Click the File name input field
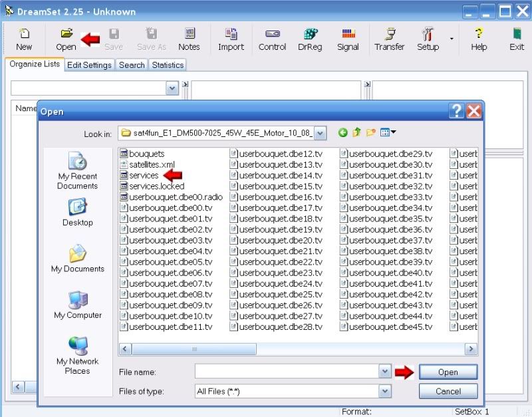Screen dimensions: 532x417 coord(287,372)
